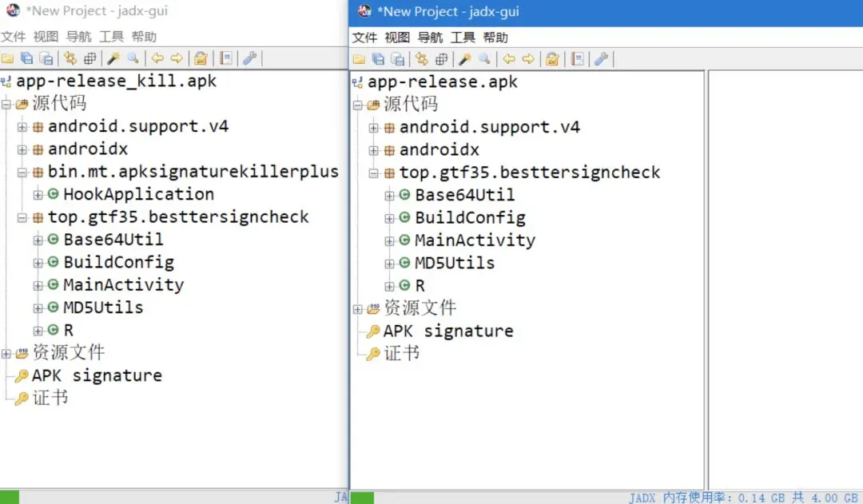863x504 pixels.
Task: Click forward arrow icon in left window toolbar
Action: pos(177,58)
